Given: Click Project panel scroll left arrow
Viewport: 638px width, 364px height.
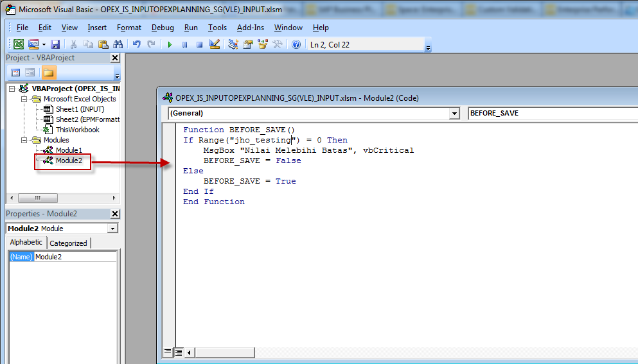Looking at the screenshot, I should [12, 198].
